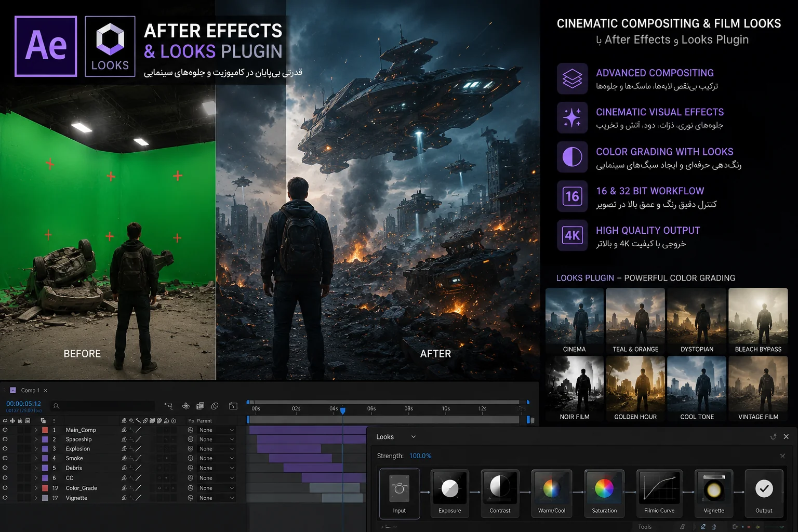Click the quality slash switch on Explosion layer
This screenshot has height=532, width=798.
(x=138, y=449)
